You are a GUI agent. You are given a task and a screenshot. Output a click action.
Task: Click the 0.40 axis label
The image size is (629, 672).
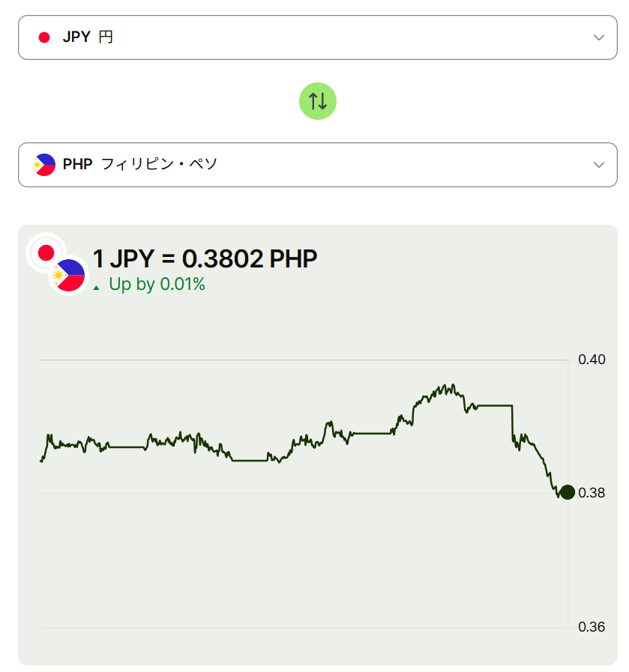pos(592,360)
